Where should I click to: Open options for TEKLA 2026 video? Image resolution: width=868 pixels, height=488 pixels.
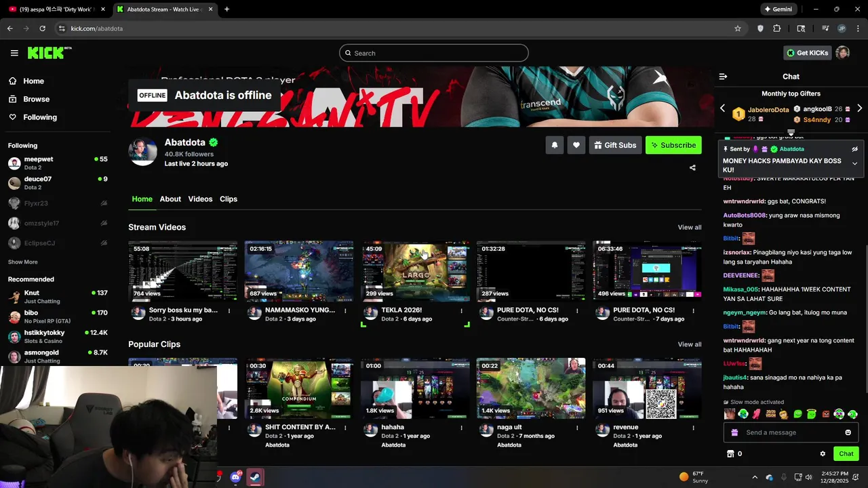pos(461,310)
